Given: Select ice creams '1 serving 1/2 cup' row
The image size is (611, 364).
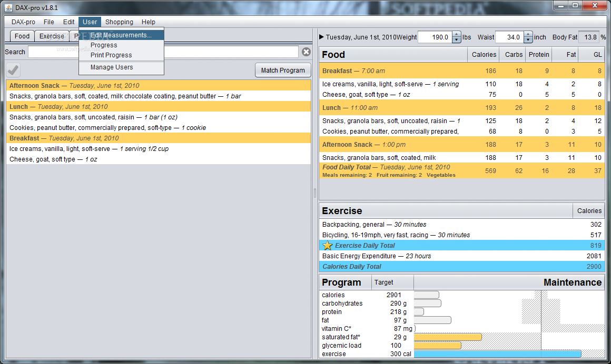Looking at the screenshot, I should point(159,149).
